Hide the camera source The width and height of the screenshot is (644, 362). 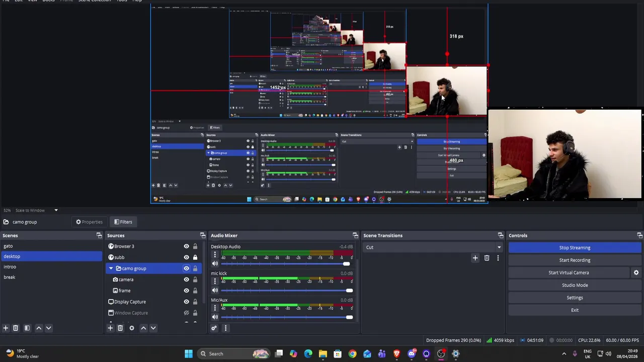[186, 280]
